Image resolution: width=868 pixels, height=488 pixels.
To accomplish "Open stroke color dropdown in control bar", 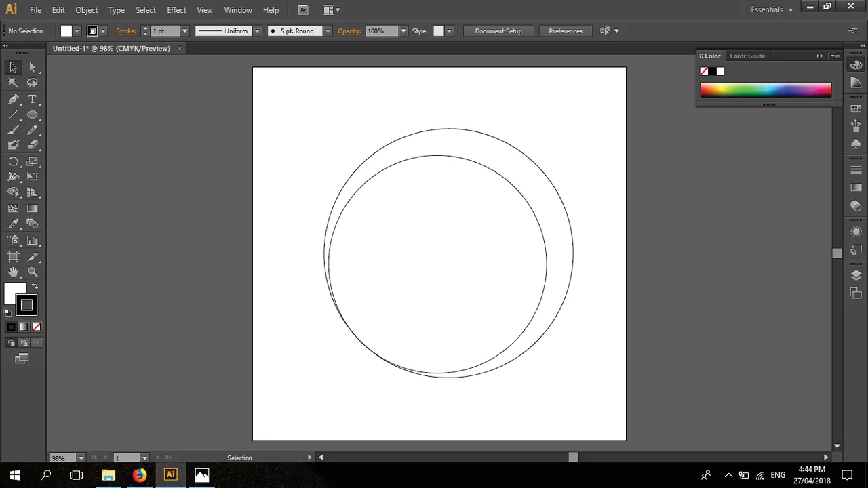I will pos(103,31).
